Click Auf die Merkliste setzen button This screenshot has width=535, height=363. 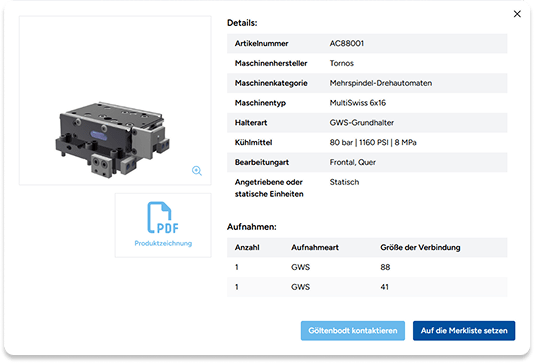464,331
